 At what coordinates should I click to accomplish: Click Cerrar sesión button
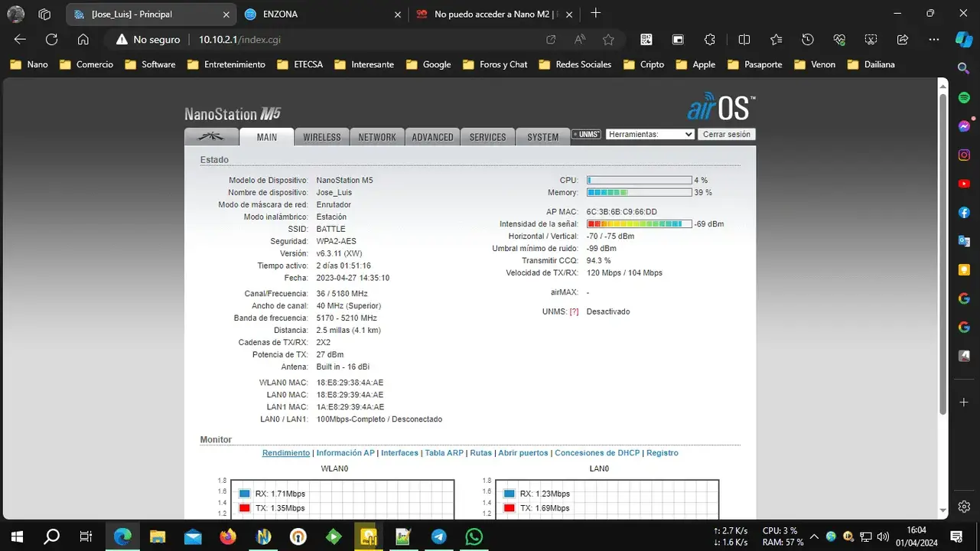(x=726, y=134)
